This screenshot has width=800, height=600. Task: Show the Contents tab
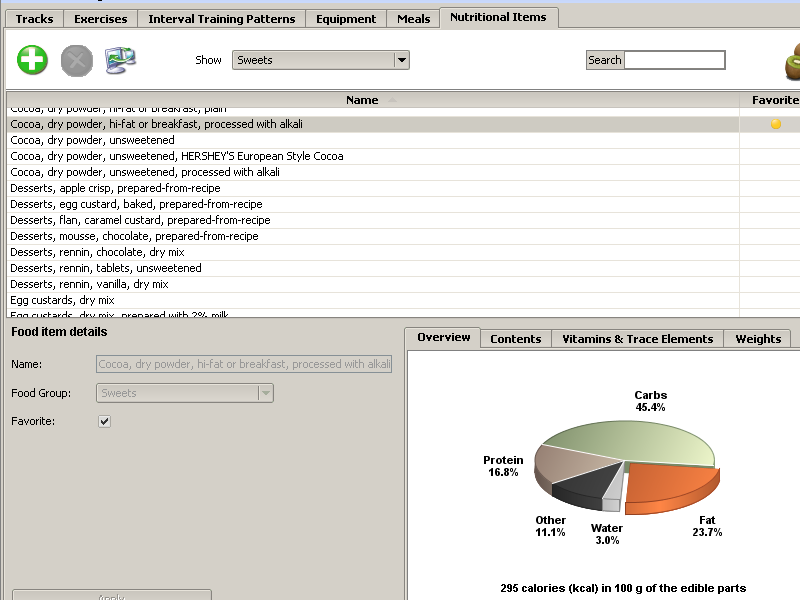click(515, 339)
